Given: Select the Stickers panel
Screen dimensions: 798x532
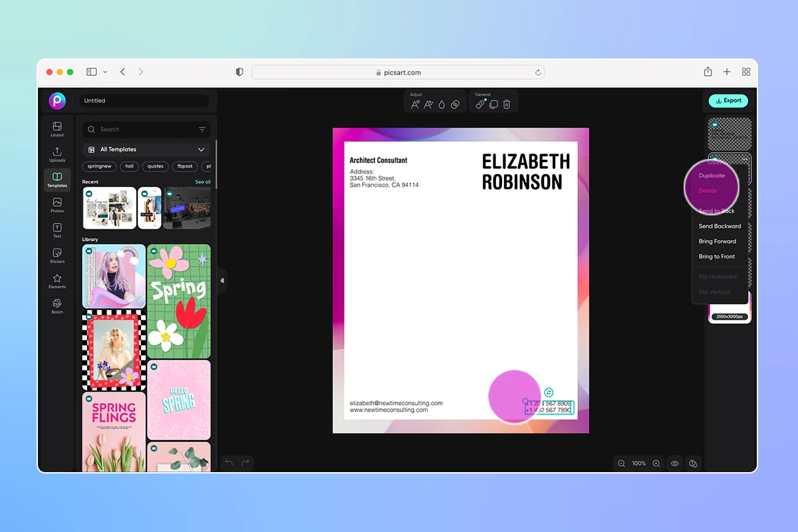Looking at the screenshot, I should (57, 255).
